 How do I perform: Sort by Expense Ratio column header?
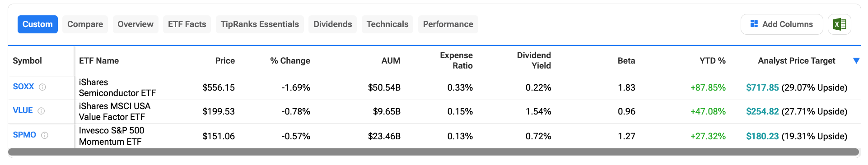456,60
